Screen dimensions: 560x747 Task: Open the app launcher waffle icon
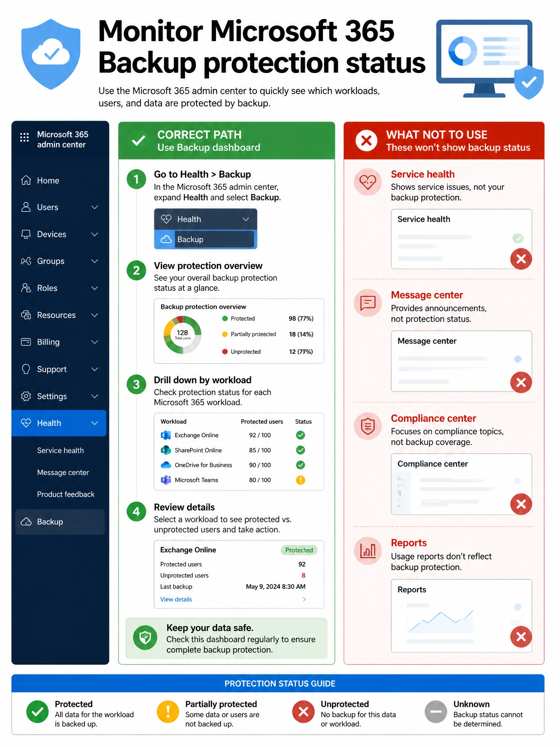[24, 137]
